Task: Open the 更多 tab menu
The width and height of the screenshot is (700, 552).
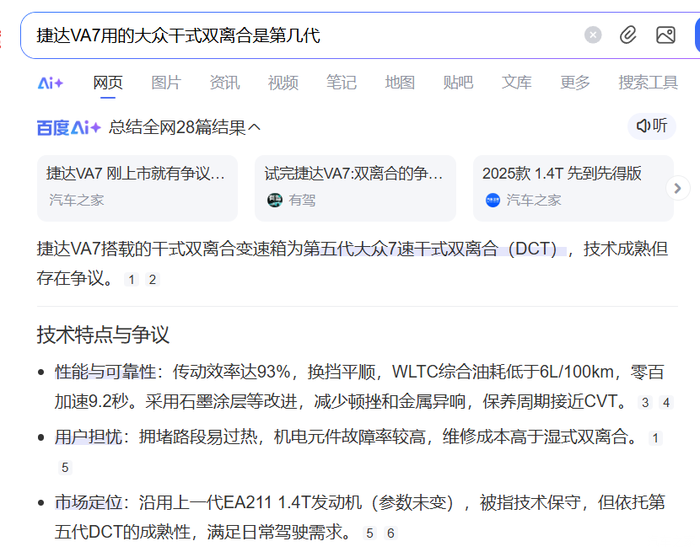Action: coord(575,83)
